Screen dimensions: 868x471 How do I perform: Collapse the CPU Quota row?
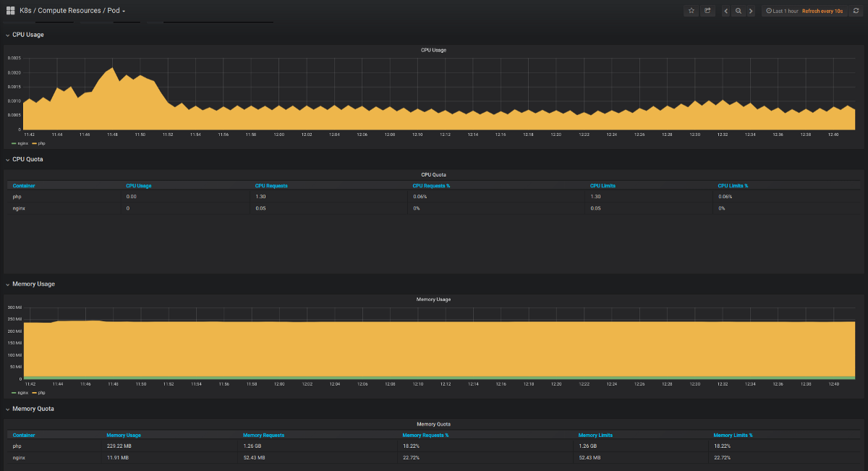pyautogui.click(x=27, y=159)
